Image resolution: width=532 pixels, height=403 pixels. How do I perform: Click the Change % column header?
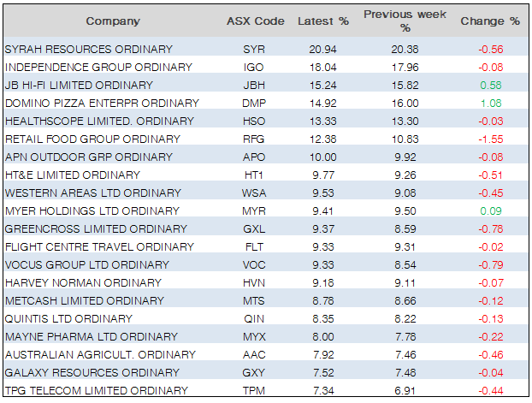point(489,21)
